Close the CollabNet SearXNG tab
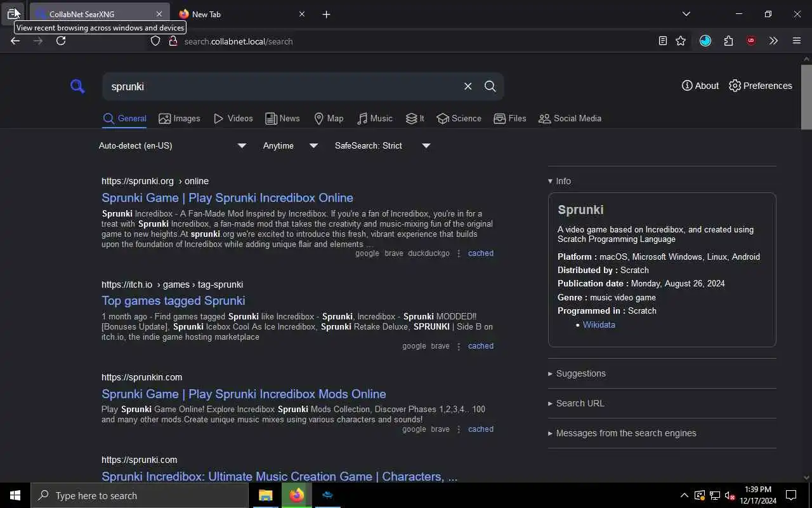Image resolution: width=812 pixels, height=508 pixels. point(159,14)
